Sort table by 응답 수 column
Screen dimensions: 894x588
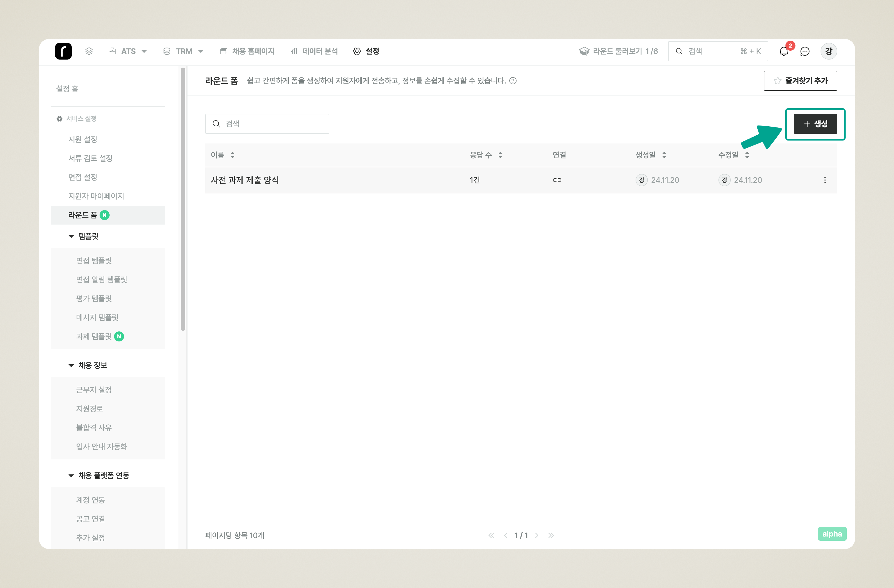(500, 155)
